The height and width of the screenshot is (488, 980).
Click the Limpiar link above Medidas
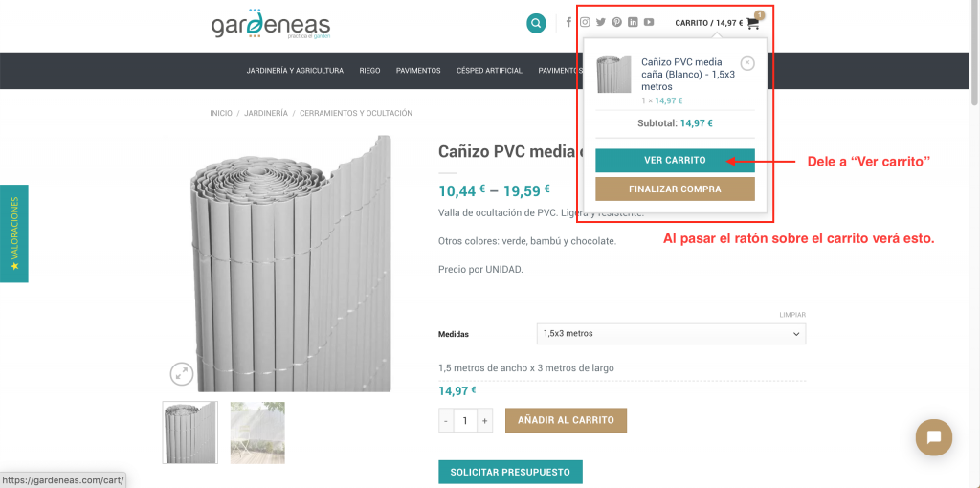(792, 315)
